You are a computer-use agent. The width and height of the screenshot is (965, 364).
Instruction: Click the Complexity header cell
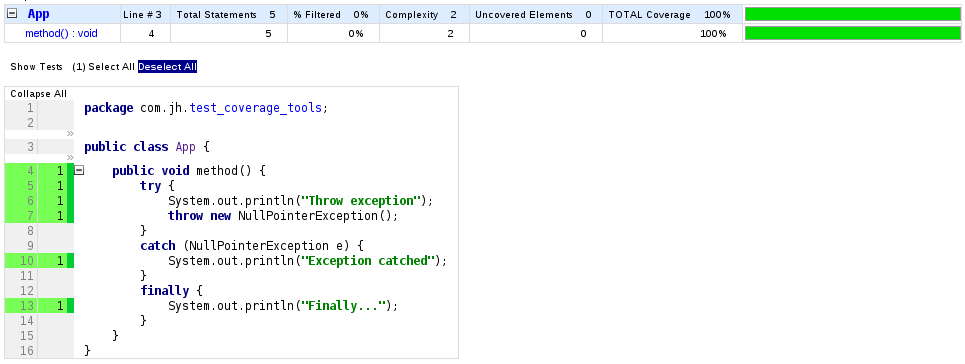pyautogui.click(x=424, y=14)
